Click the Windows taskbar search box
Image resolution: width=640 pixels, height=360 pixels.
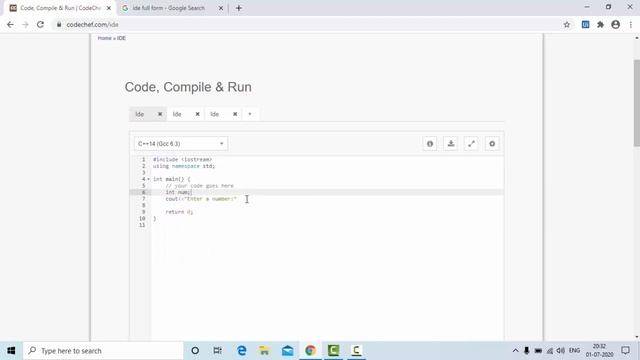(103, 351)
